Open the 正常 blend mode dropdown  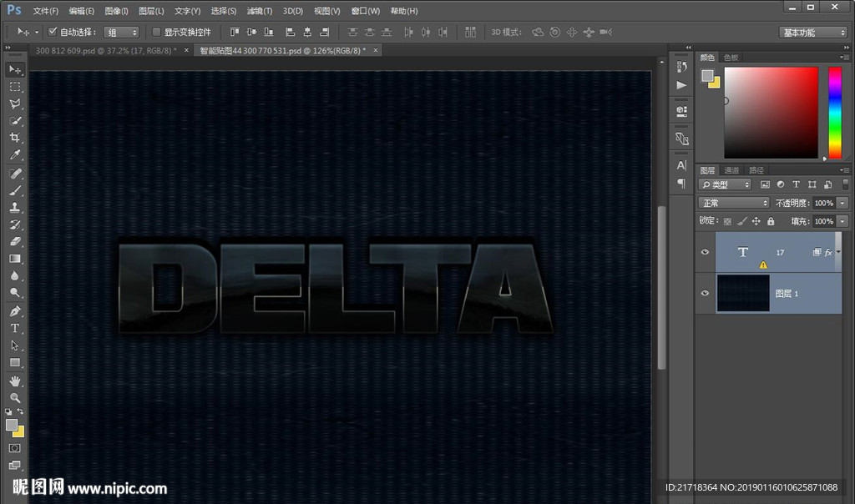pyautogui.click(x=734, y=203)
